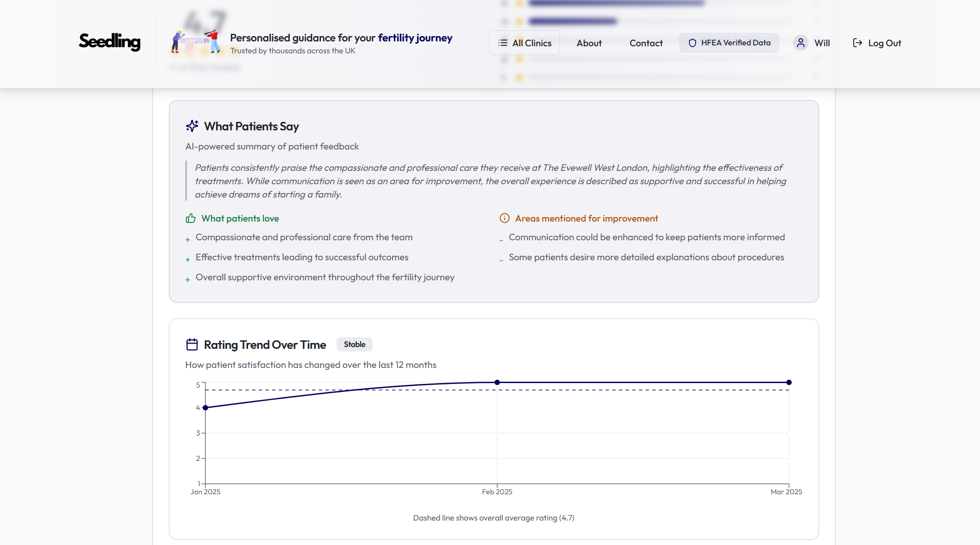Click the orange info circle icon
980x545 pixels.
(504, 218)
